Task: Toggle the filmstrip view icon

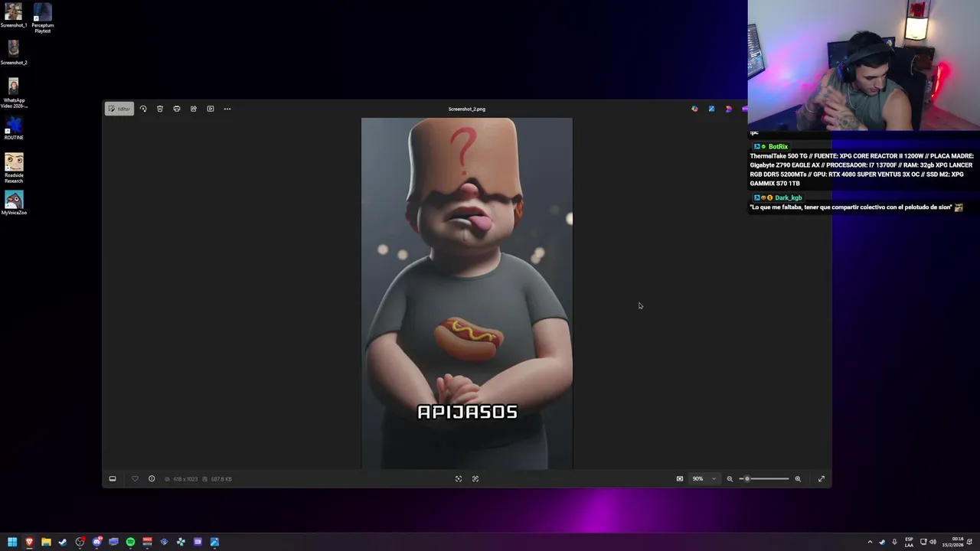Action: click(x=113, y=479)
